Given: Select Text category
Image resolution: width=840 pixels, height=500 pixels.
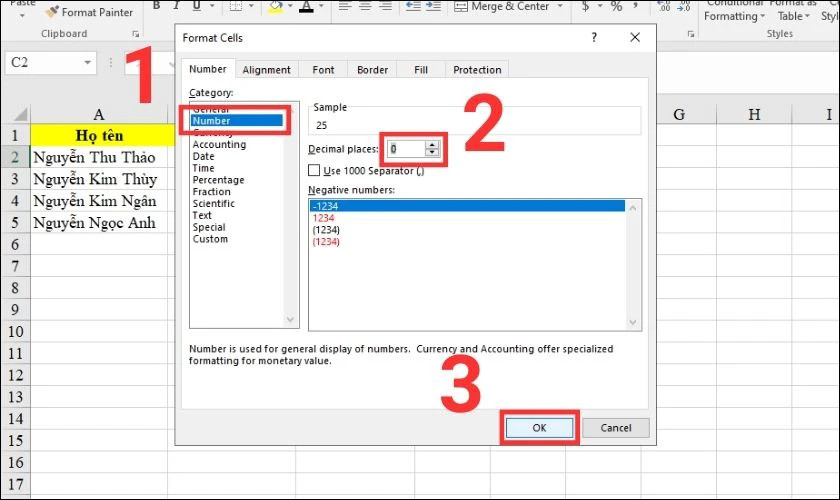Looking at the screenshot, I should click(202, 215).
